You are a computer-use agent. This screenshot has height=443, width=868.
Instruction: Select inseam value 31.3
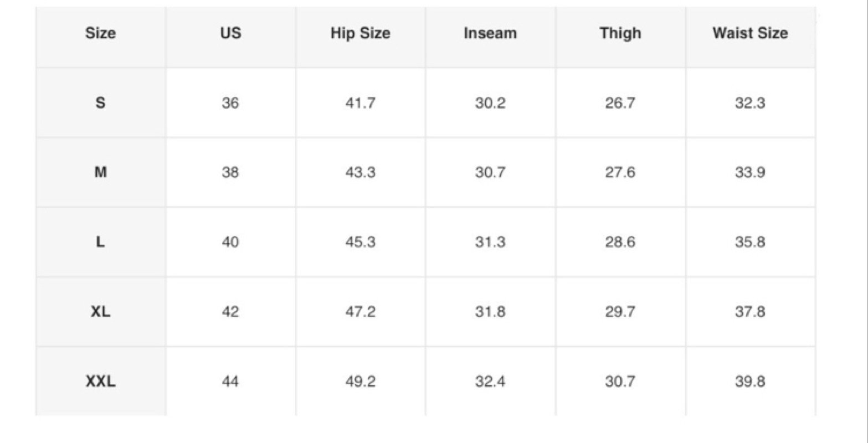[490, 243]
